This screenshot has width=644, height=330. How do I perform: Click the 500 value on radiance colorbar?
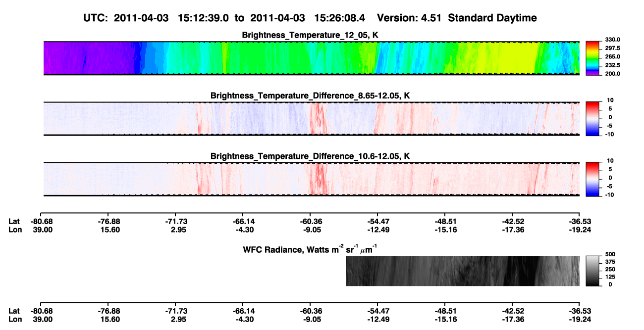pos(610,254)
